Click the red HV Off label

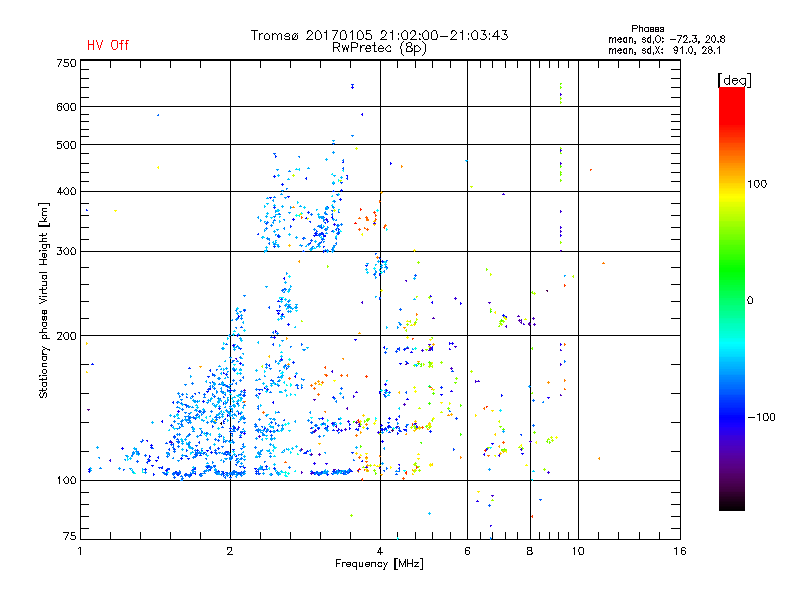(x=107, y=45)
